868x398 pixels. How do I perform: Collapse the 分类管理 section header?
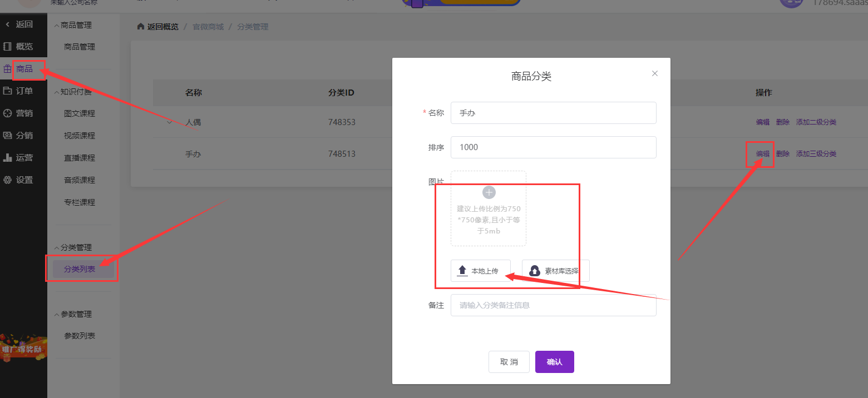[73, 247]
